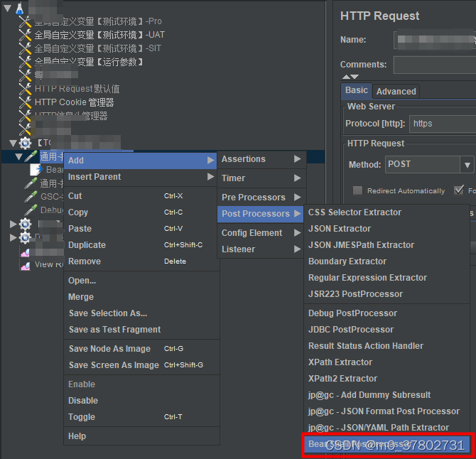Open the Config Element submenu
This screenshot has width=476, height=459.
click(x=261, y=233)
